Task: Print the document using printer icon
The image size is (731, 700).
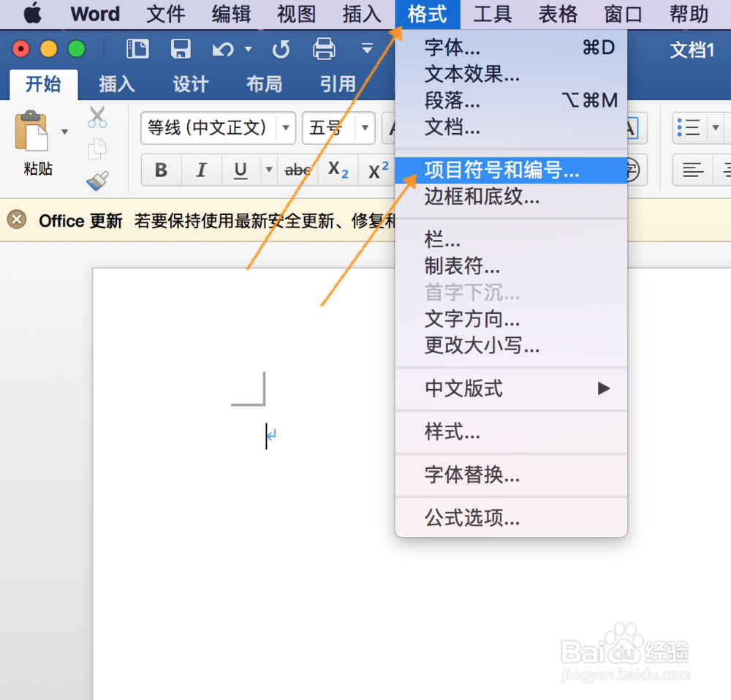Action: (x=324, y=48)
